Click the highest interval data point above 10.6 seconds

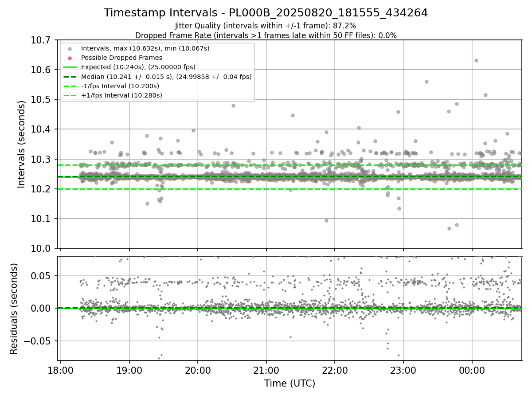point(476,60)
